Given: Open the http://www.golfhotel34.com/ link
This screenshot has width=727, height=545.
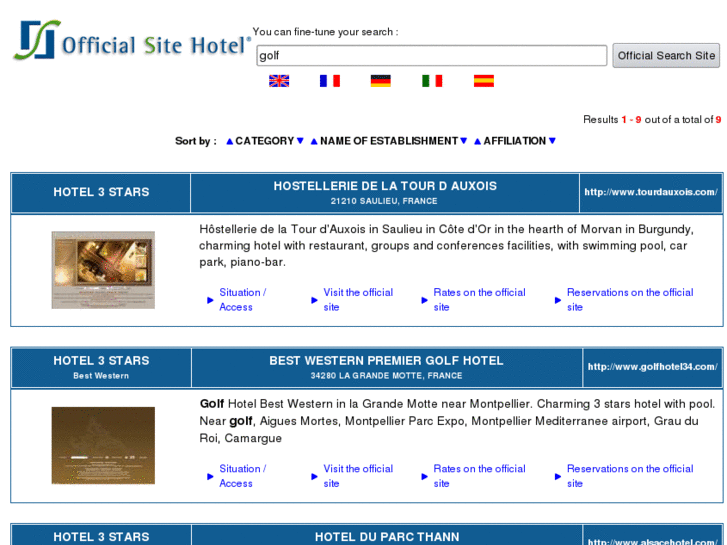Looking at the screenshot, I should point(652,366).
